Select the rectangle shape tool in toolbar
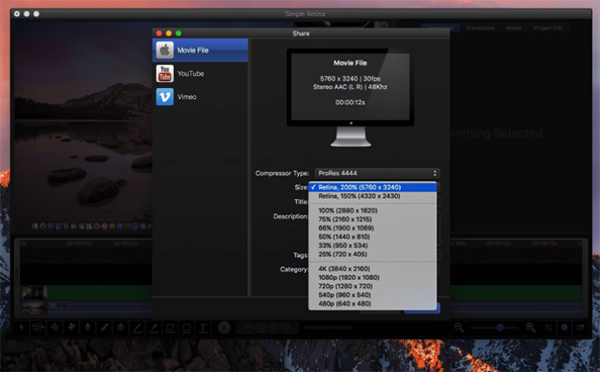 coord(170,328)
